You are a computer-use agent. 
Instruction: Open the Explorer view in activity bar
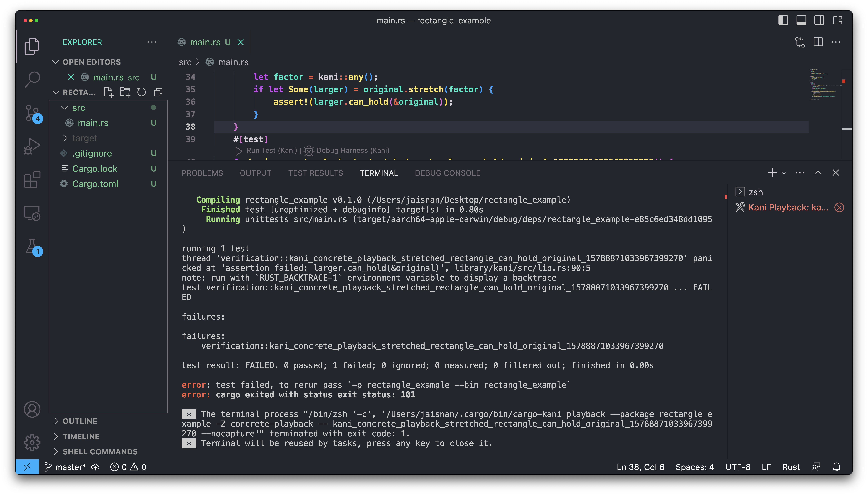(x=32, y=46)
